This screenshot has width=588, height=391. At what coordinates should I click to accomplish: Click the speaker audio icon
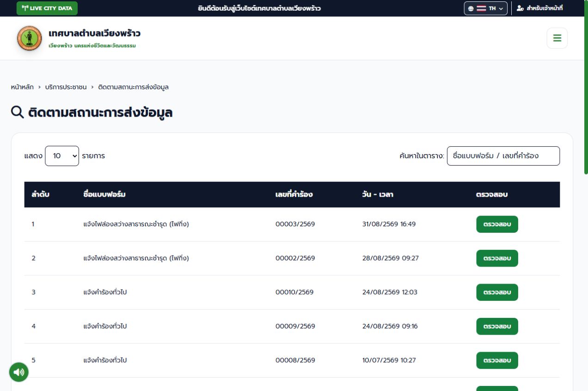pos(19,372)
